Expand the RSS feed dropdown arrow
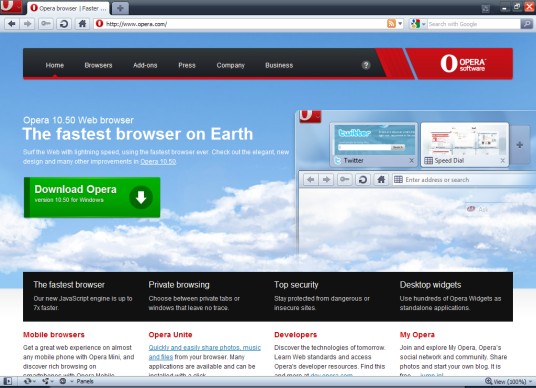Image resolution: width=536 pixels, height=388 pixels. [x=400, y=24]
